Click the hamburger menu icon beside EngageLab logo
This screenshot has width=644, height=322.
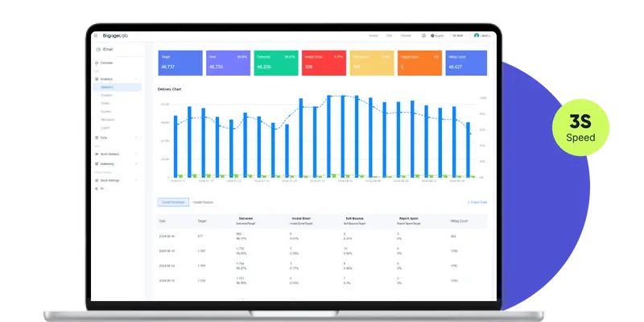click(x=95, y=35)
